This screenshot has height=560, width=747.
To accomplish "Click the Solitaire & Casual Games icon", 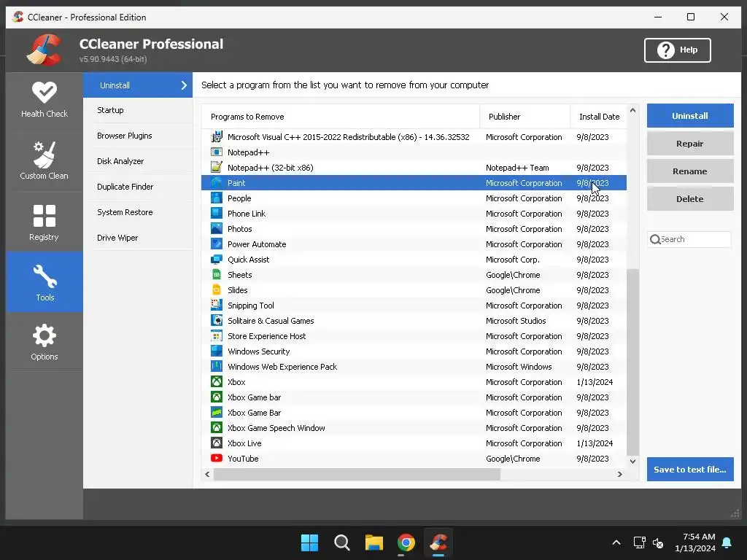I will (216, 321).
